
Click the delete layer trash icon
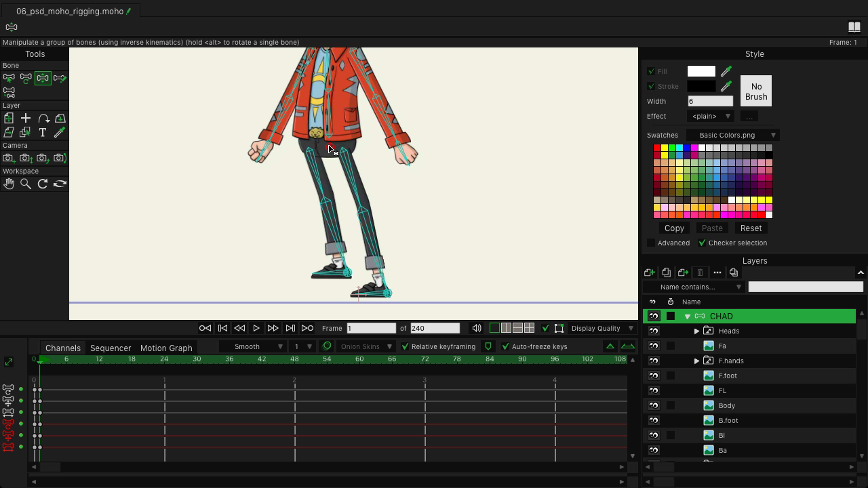700,272
